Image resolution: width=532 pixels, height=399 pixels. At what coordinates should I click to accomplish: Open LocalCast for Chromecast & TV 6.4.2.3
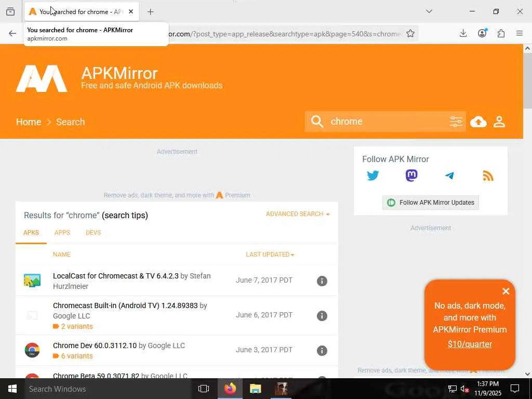[x=116, y=276]
